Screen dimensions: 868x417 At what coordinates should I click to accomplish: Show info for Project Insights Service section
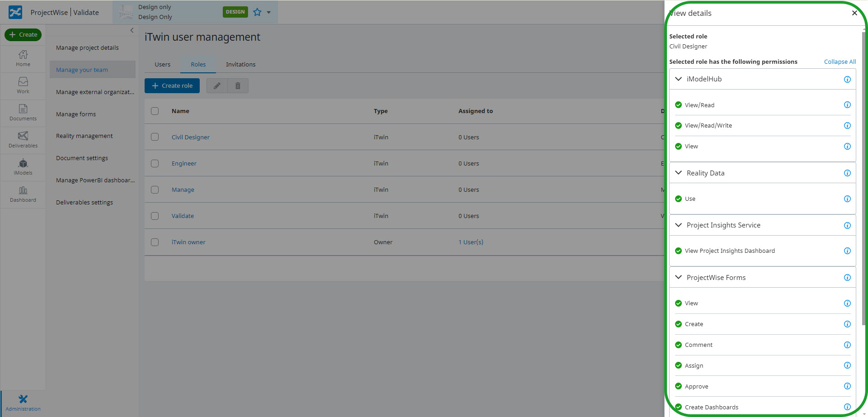pos(847,225)
